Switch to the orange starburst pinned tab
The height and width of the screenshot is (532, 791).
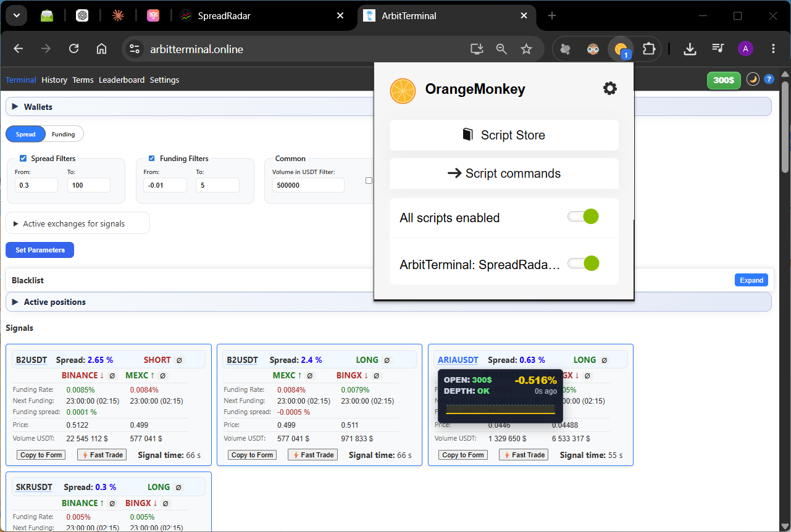coord(117,16)
